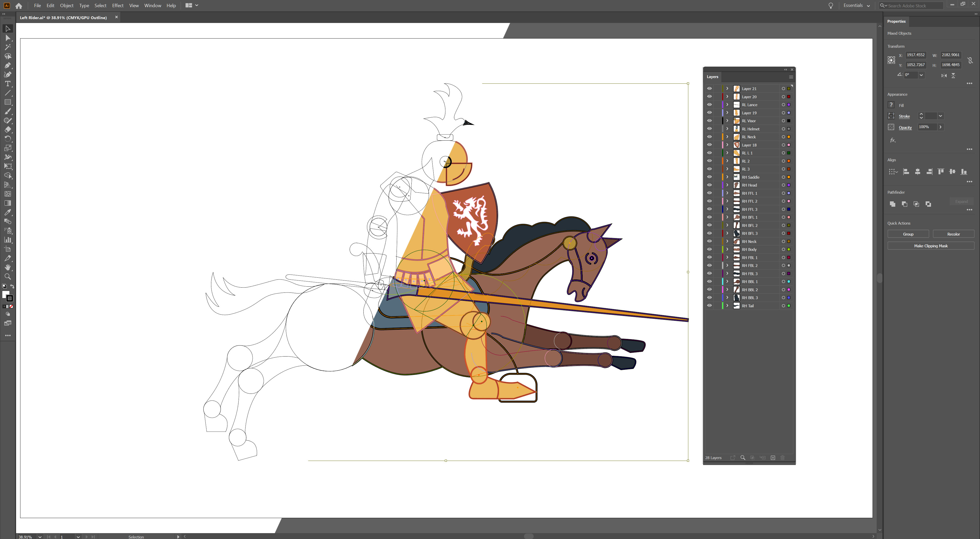Select the Paintbrush tool
Screen dimensions: 980x539
[x=8, y=112]
